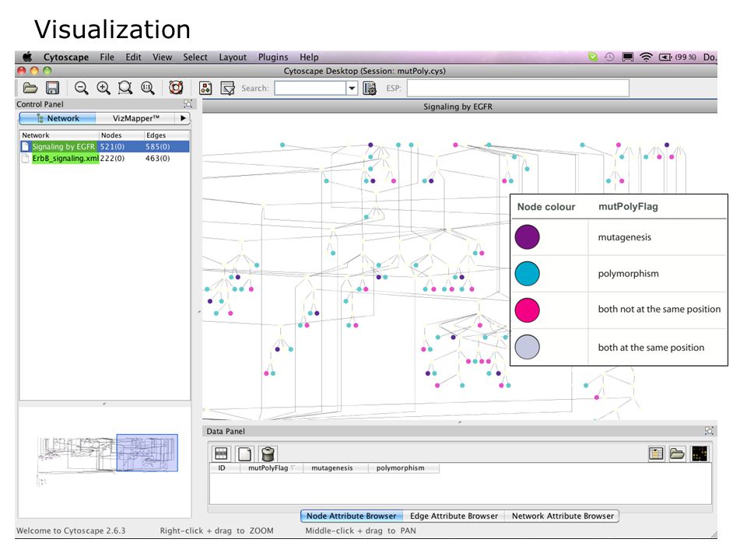Sort by the mutPolyFlag column arrow
This screenshot has width=747, height=560.
coord(293,467)
